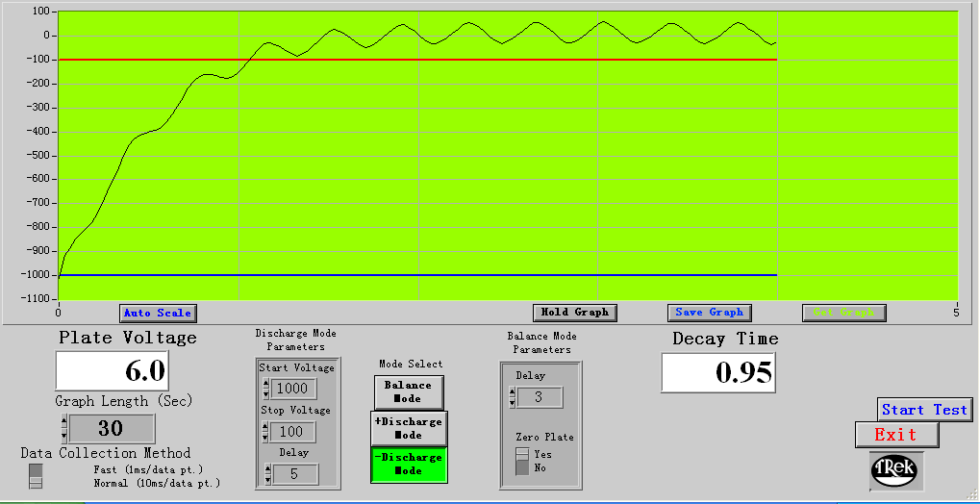Click the Save Graph button

point(709,313)
